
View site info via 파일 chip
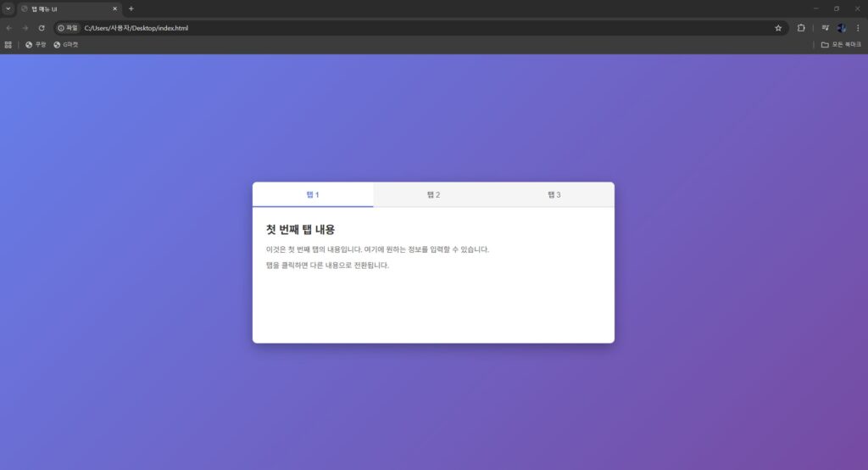click(68, 28)
